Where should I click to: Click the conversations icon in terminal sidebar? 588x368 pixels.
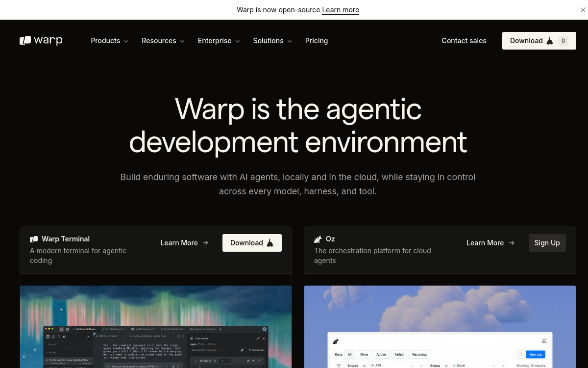click(48, 337)
